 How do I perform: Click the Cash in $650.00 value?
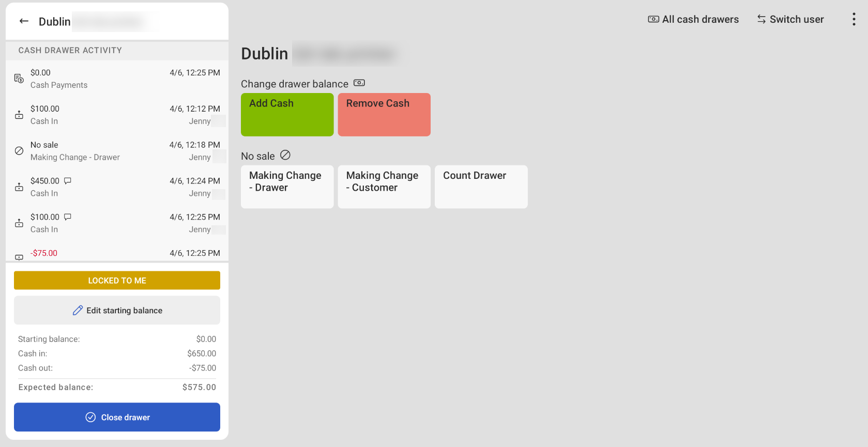(202, 353)
